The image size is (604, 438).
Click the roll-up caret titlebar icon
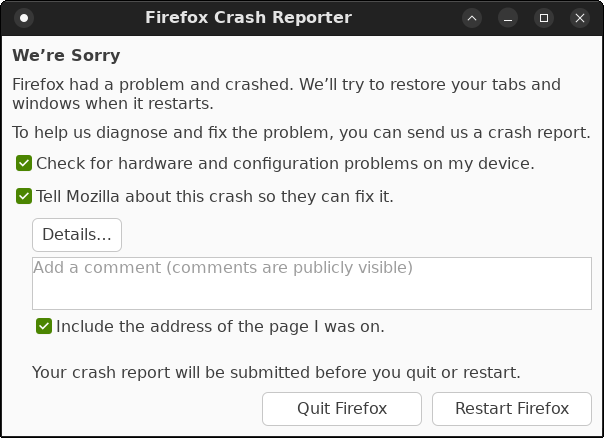(x=472, y=18)
